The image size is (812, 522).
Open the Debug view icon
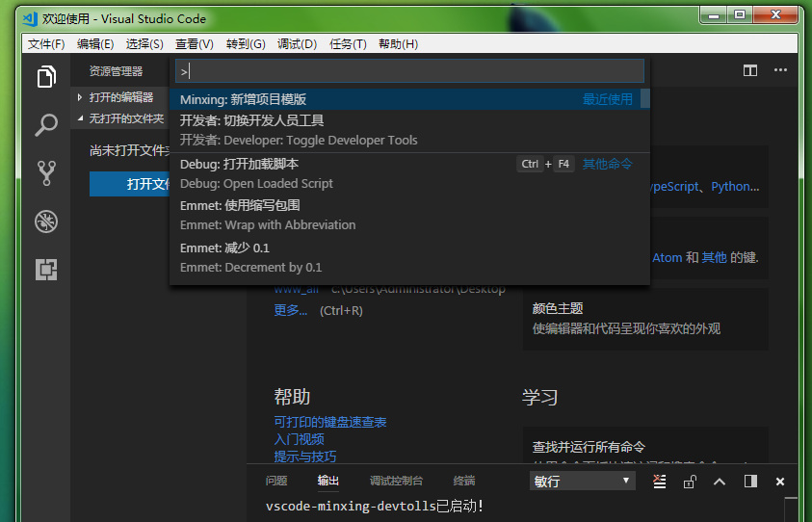tap(46, 222)
